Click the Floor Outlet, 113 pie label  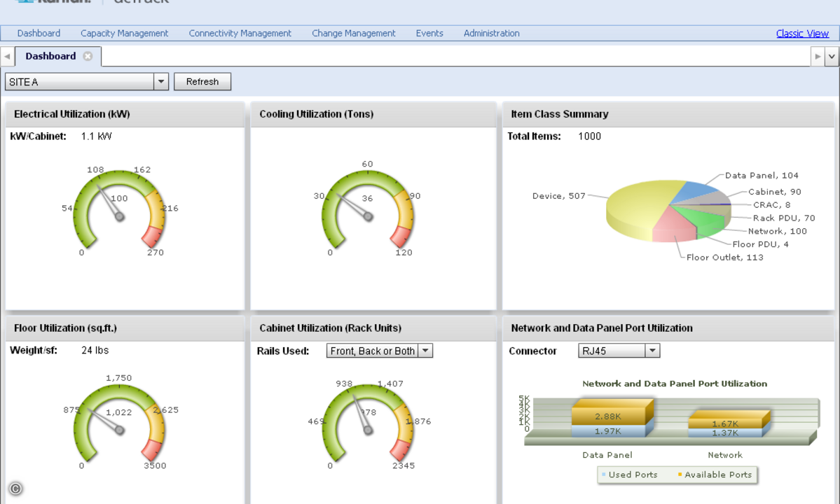tap(725, 258)
